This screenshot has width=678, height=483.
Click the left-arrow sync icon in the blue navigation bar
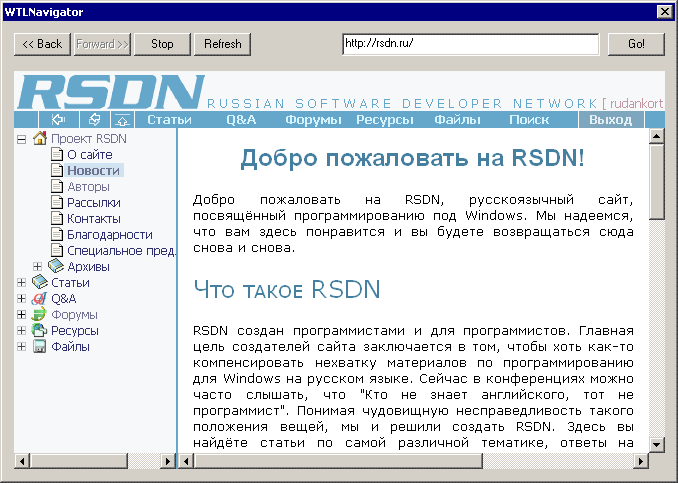click(58, 120)
